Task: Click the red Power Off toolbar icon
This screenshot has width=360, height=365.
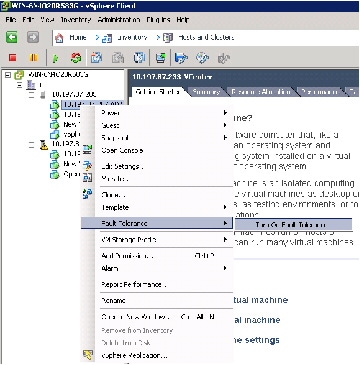Action: (13, 58)
